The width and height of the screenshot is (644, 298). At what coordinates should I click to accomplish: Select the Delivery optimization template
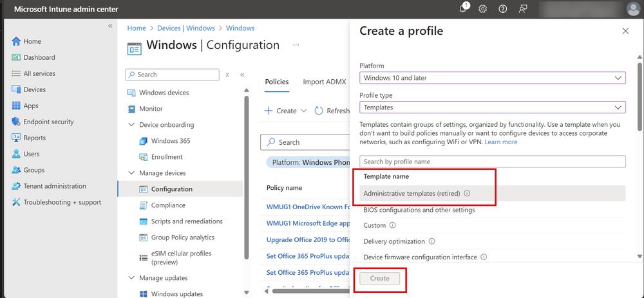click(493, 241)
